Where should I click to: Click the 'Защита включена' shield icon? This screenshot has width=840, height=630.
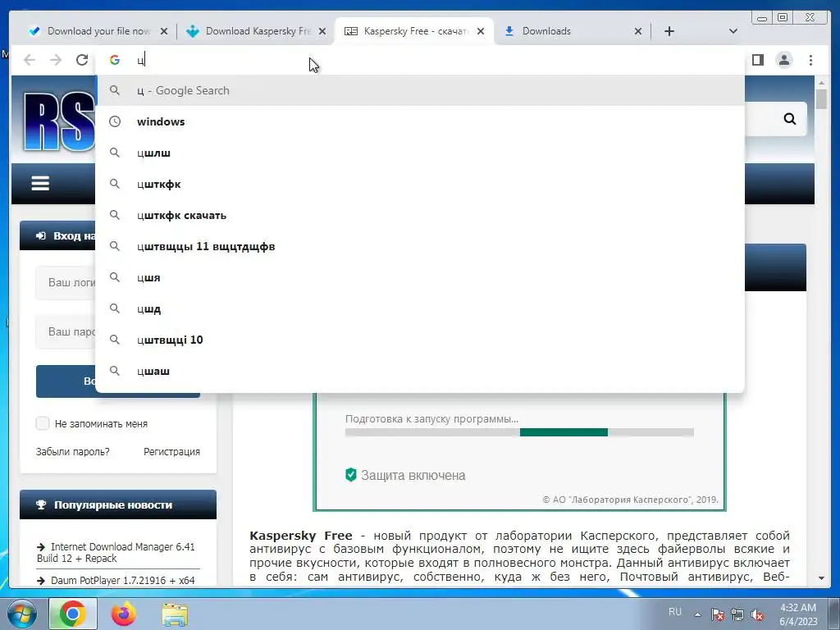[351, 475]
